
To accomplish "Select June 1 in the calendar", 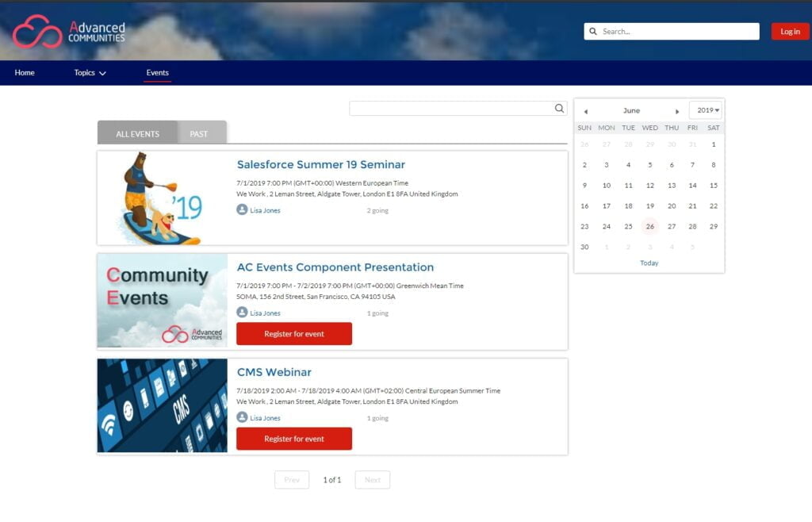I will [714, 144].
